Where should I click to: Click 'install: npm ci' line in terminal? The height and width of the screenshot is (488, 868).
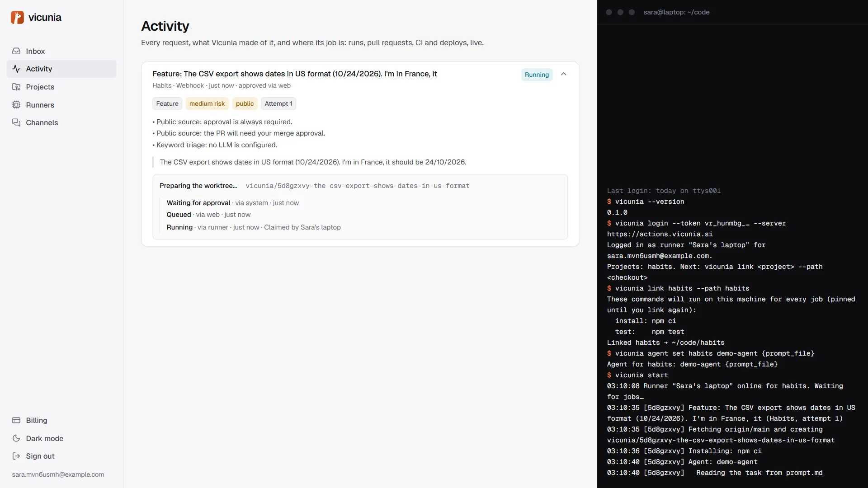646,321
